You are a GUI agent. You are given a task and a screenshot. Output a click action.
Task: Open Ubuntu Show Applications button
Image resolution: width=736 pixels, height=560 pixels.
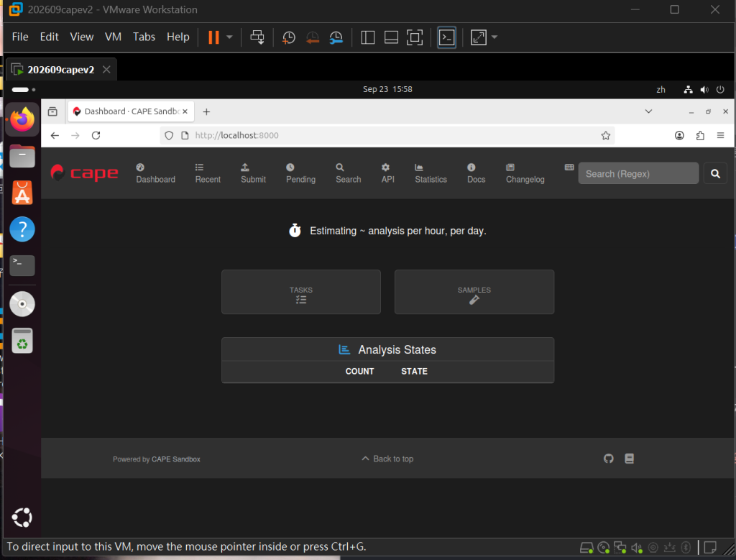[x=22, y=518]
